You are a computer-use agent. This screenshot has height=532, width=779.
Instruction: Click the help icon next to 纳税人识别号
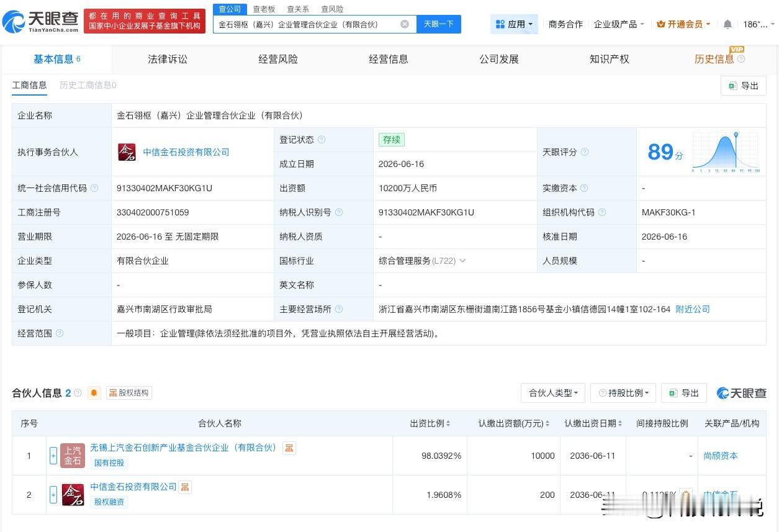coord(339,212)
